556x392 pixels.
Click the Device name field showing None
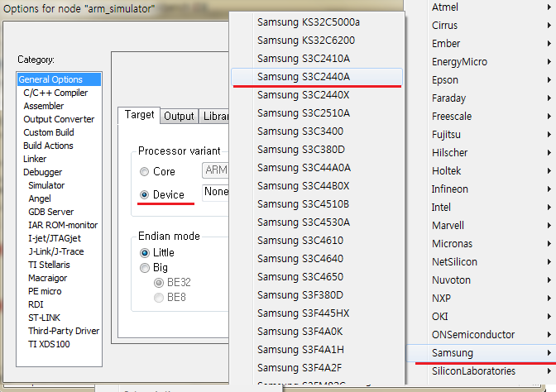215,193
